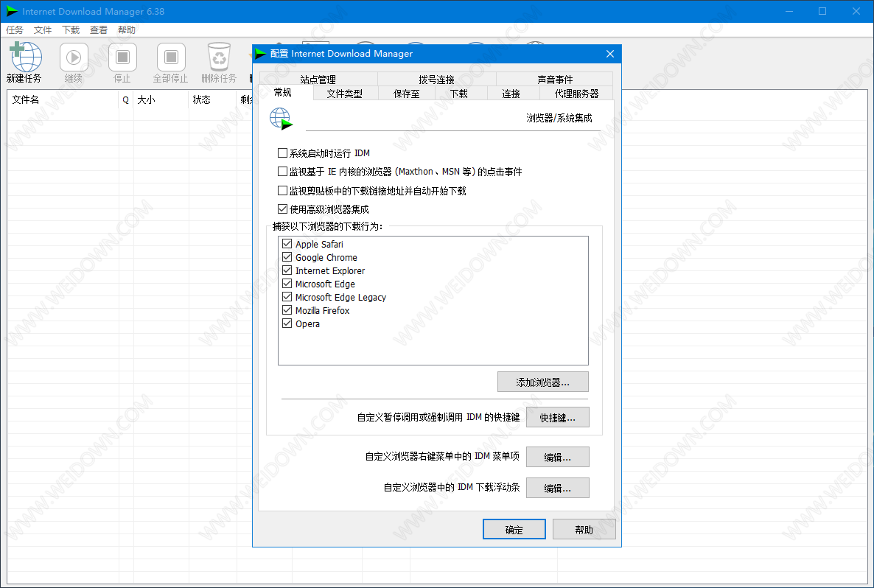Close the 配置 Internet Download Manager dialog
874x588 pixels.
pos(609,54)
